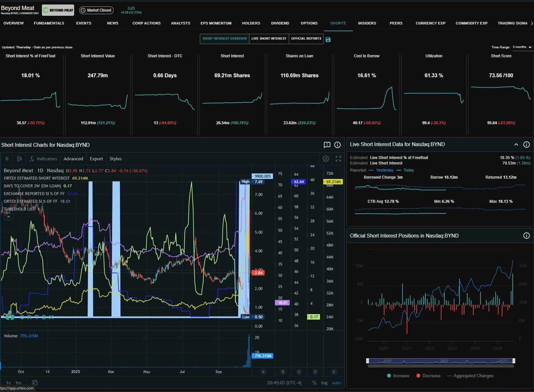The height and width of the screenshot is (392, 534).
Task: Open the Commodity Exp tab
Action: point(472,23)
